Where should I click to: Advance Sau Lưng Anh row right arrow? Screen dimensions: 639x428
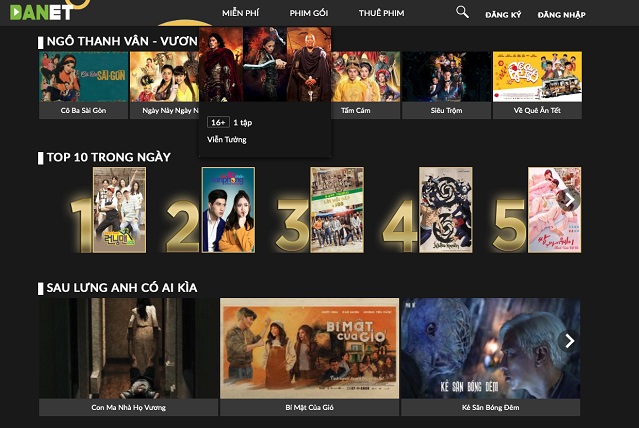point(569,341)
